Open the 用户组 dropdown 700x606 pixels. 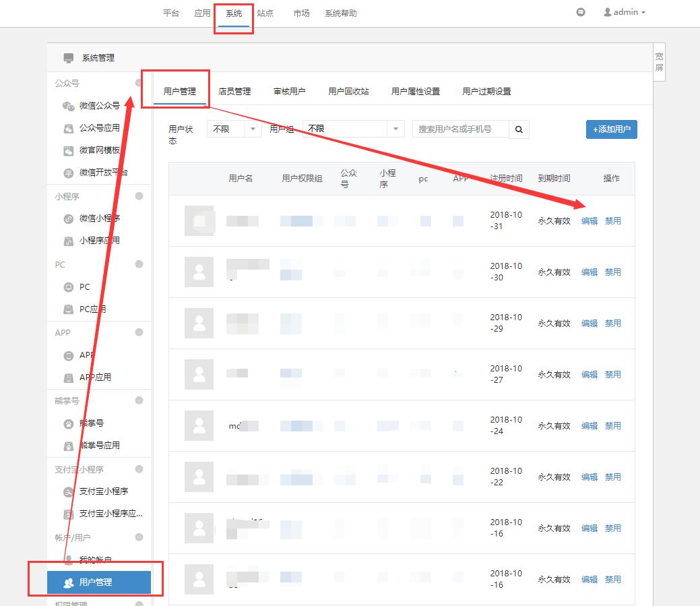pyautogui.click(x=353, y=129)
